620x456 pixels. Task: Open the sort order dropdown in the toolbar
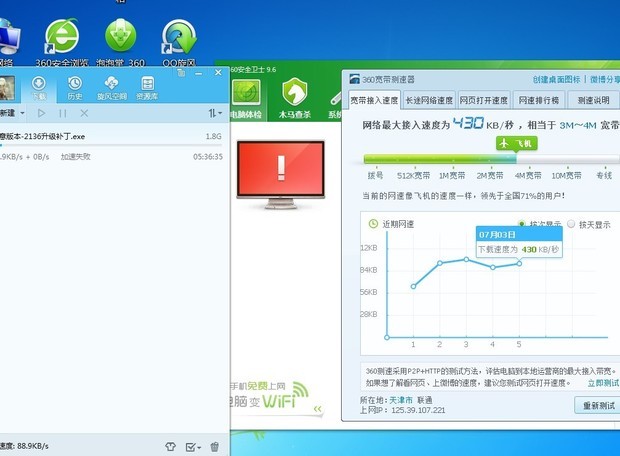click(215, 114)
